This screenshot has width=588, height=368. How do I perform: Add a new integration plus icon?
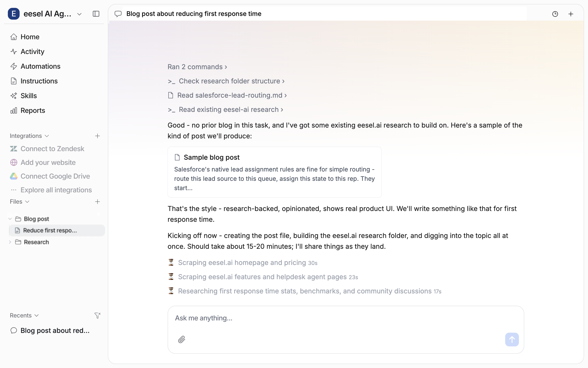98,136
